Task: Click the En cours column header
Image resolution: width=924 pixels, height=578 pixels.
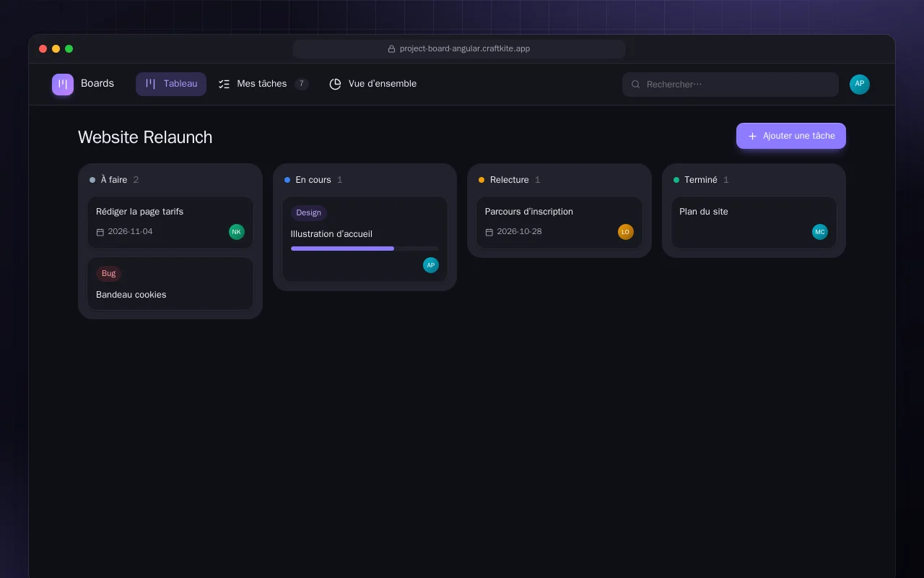Action: tap(365, 180)
